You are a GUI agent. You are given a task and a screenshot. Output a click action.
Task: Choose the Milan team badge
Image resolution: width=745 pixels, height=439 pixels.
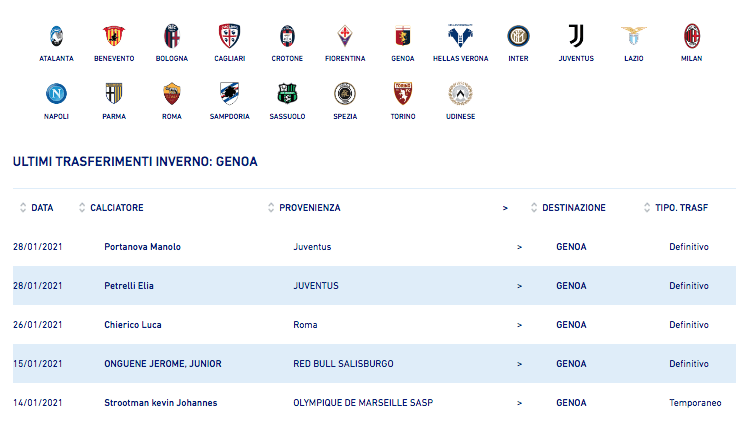pos(691,37)
